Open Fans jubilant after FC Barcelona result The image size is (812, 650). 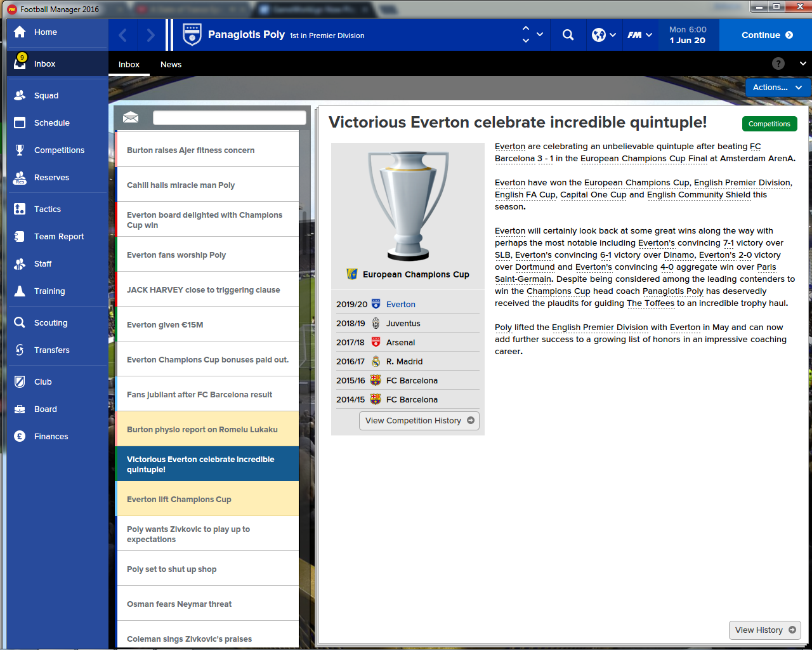(207, 394)
